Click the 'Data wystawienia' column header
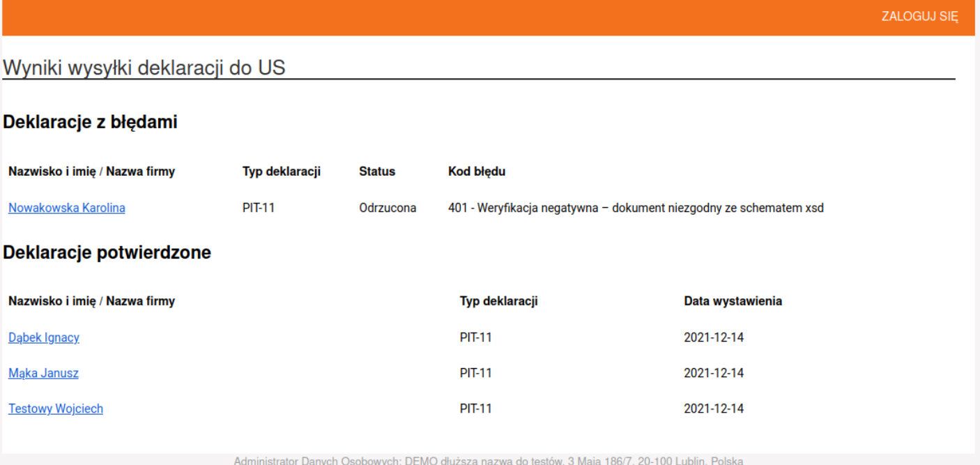 [733, 302]
